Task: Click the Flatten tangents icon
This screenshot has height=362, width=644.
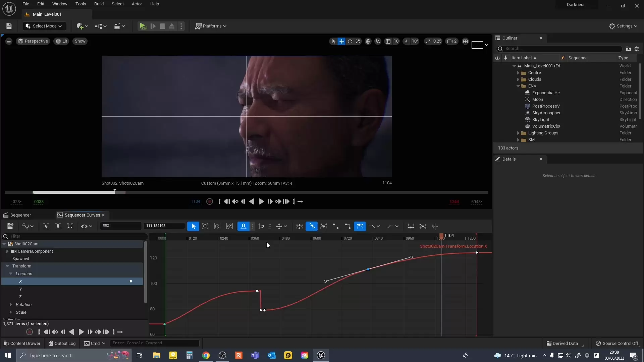Action: click(411, 226)
